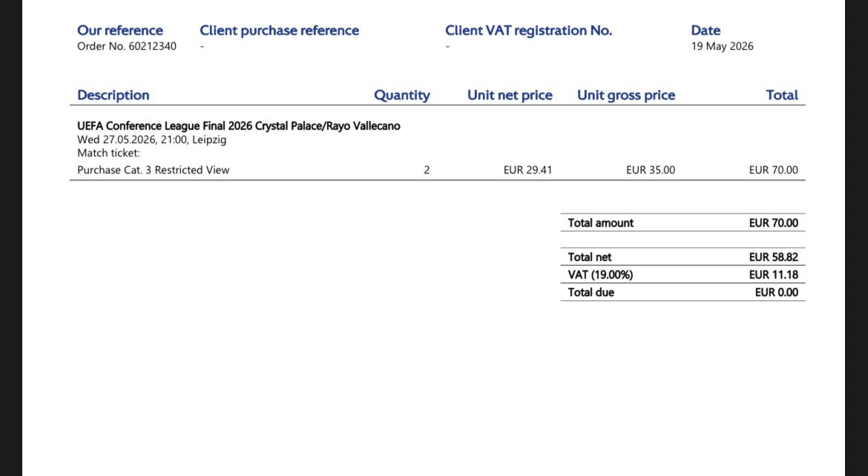Image resolution: width=868 pixels, height=476 pixels.
Task: Click the "Total due" label
Action: click(x=591, y=293)
